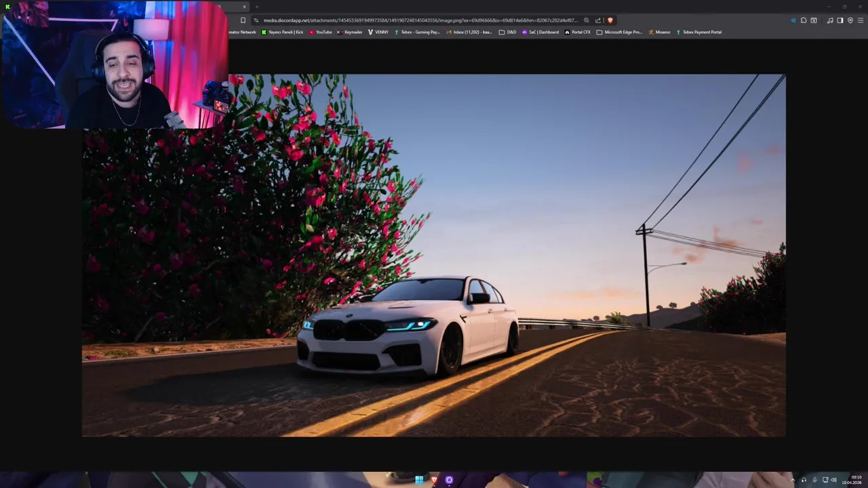Open the Keymailer bookmark
868x488 pixels.
coord(350,32)
